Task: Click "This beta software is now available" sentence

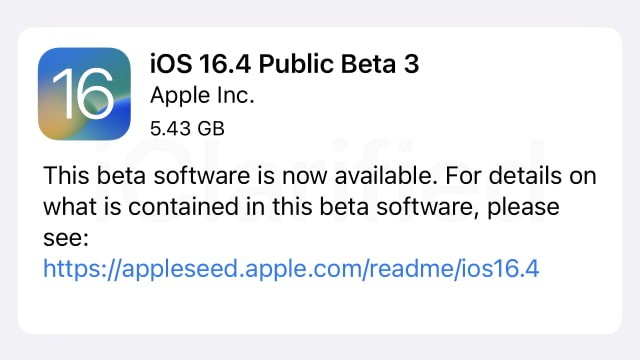Action: point(238,176)
